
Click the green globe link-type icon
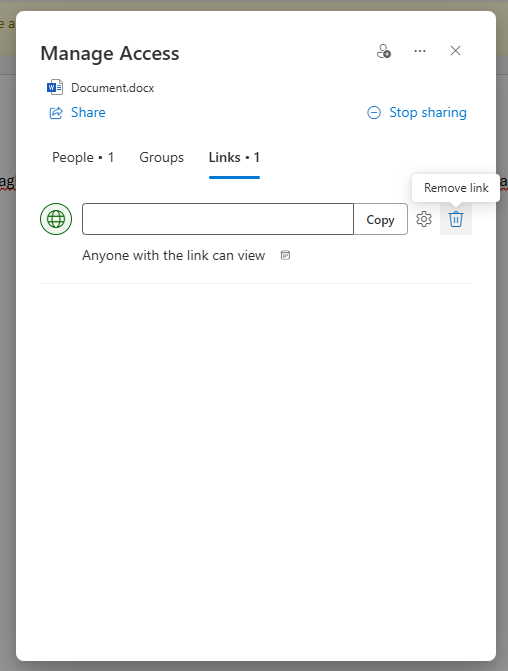pos(56,219)
